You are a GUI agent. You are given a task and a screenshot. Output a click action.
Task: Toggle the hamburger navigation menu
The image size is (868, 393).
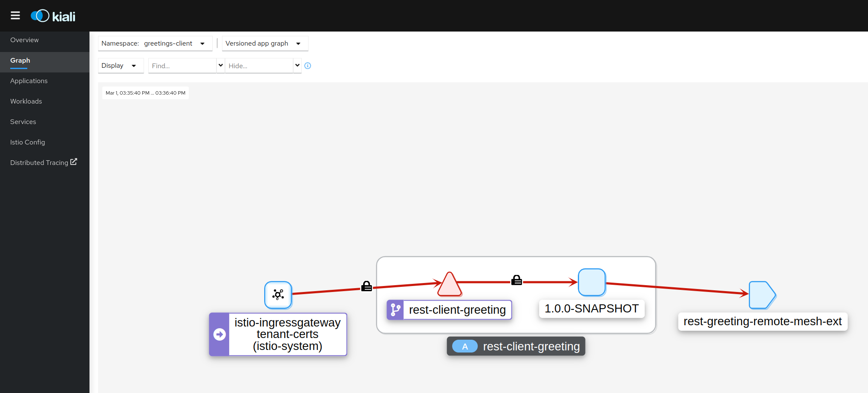point(15,16)
